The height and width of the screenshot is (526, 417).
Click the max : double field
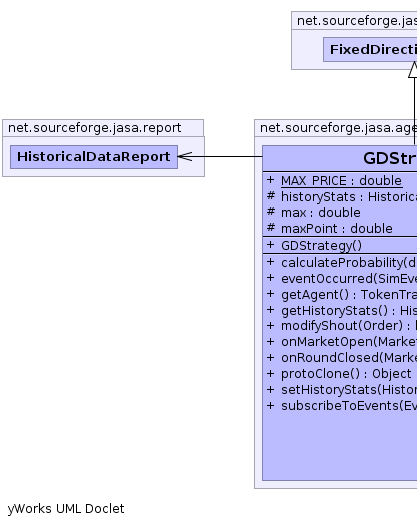[x=320, y=213]
